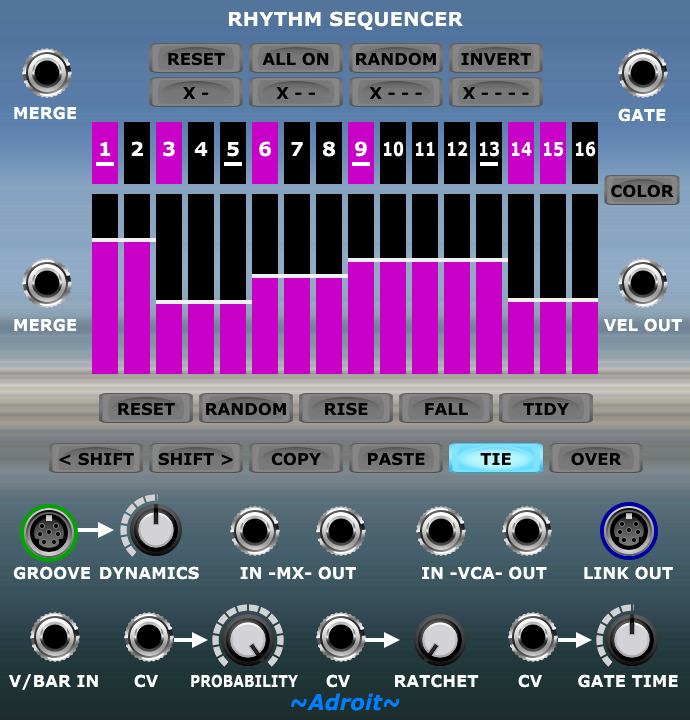Viewport: 690px width, 720px height.
Task: Click the velocity RESET button below bars
Action: [x=146, y=408]
